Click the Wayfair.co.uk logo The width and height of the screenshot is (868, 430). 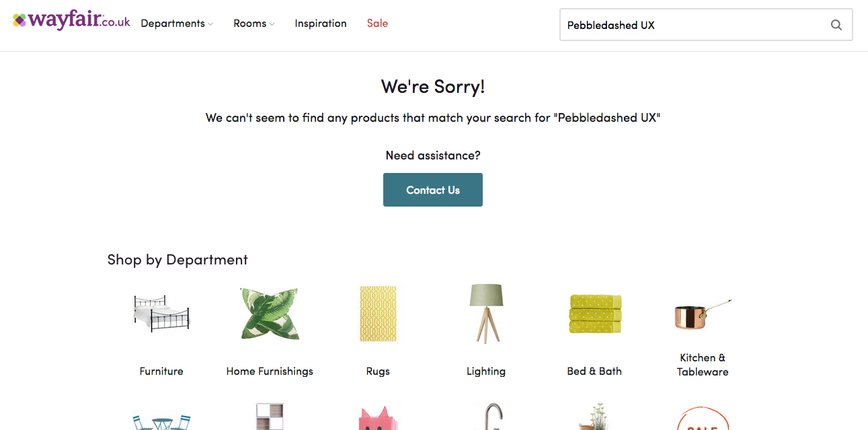pos(71,22)
